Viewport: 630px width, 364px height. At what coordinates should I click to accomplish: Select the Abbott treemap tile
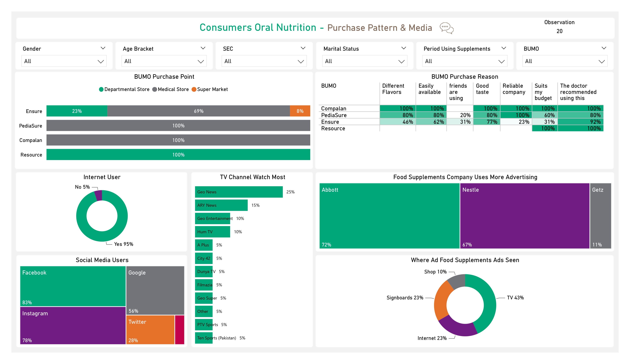(x=389, y=216)
